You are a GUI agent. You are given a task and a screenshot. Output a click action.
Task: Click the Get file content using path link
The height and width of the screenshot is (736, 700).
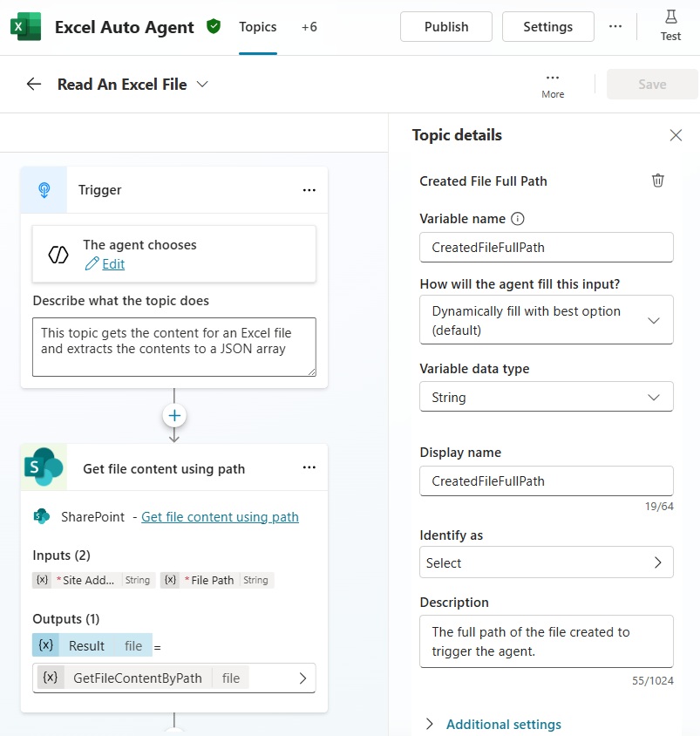220,517
